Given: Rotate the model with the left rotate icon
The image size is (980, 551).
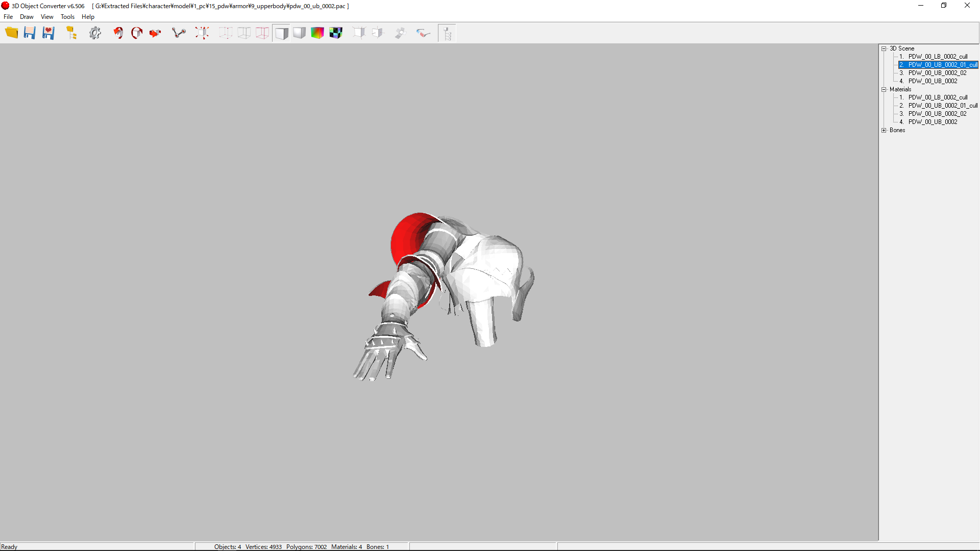Looking at the screenshot, I should tap(118, 33).
